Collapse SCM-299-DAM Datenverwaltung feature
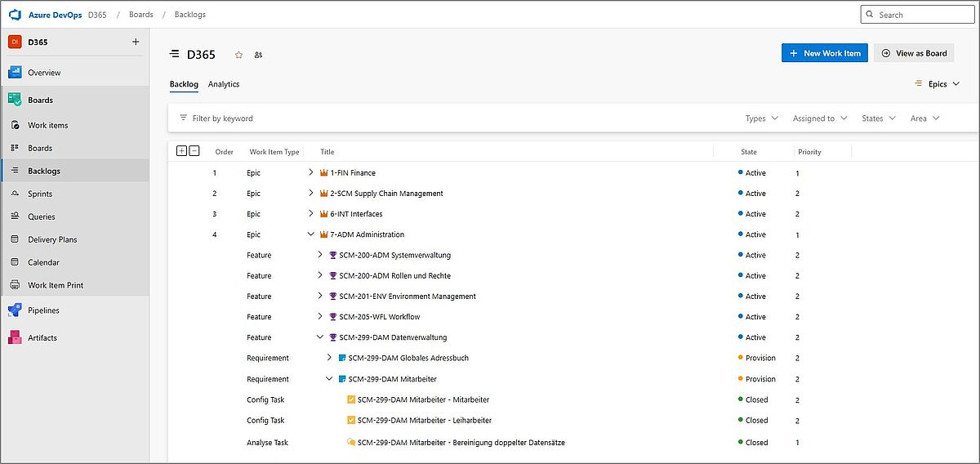The width and height of the screenshot is (980, 464). (x=320, y=337)
